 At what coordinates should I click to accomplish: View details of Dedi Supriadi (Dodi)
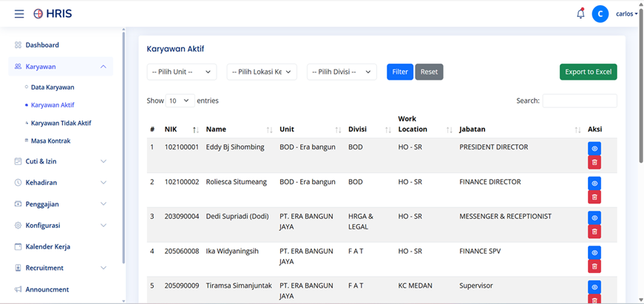point(594,217)
